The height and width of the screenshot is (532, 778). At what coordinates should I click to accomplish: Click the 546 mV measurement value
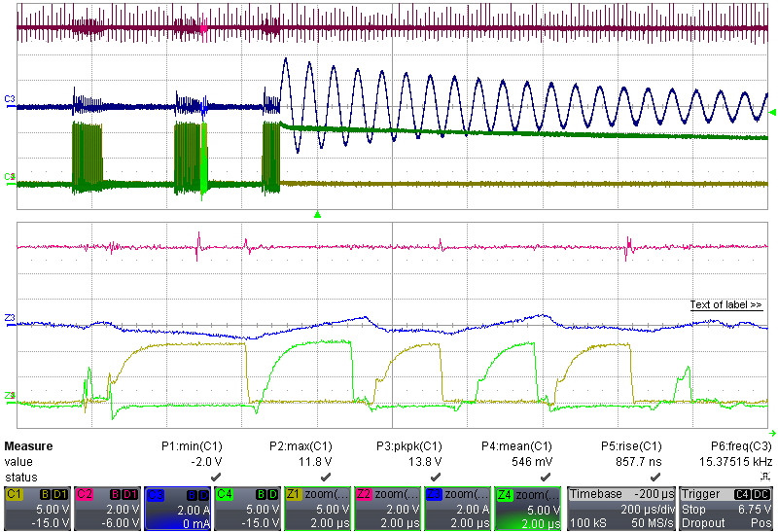click(x=532, y=462)
